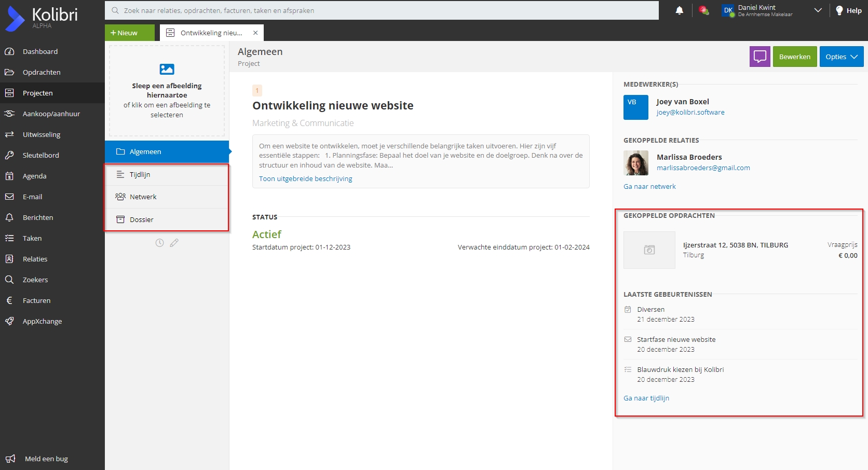This screenshot has height=470, width=868.
Task: Open the Tijdlijn side tab
Action: (x=167, y=174)
